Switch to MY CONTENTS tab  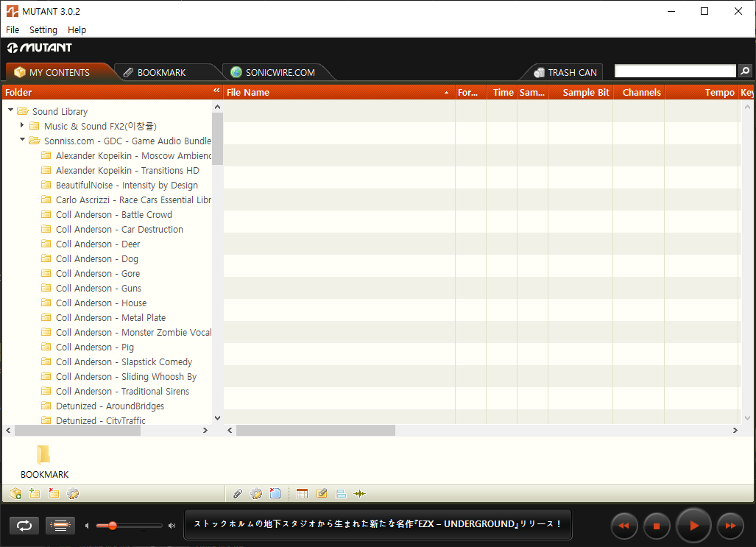(59, 72)
